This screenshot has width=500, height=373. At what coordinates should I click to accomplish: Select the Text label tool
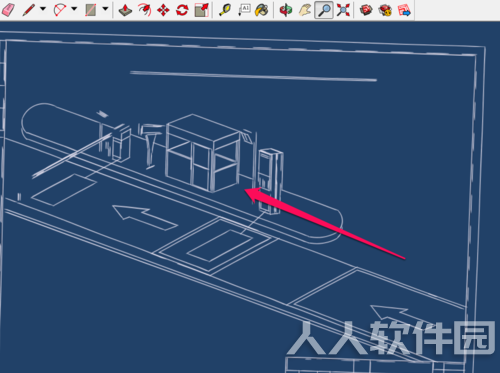pos(244,10)
